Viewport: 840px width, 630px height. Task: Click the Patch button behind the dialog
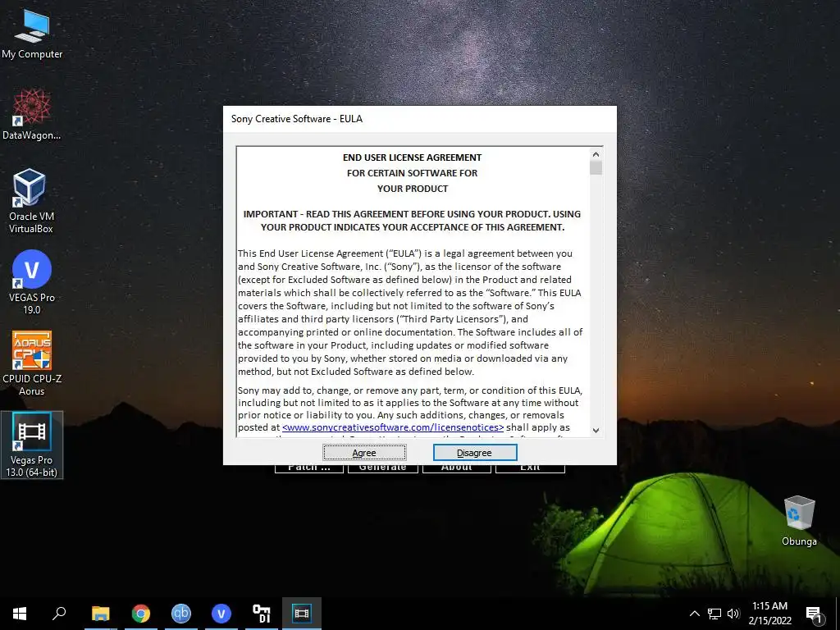click(309, 468)
